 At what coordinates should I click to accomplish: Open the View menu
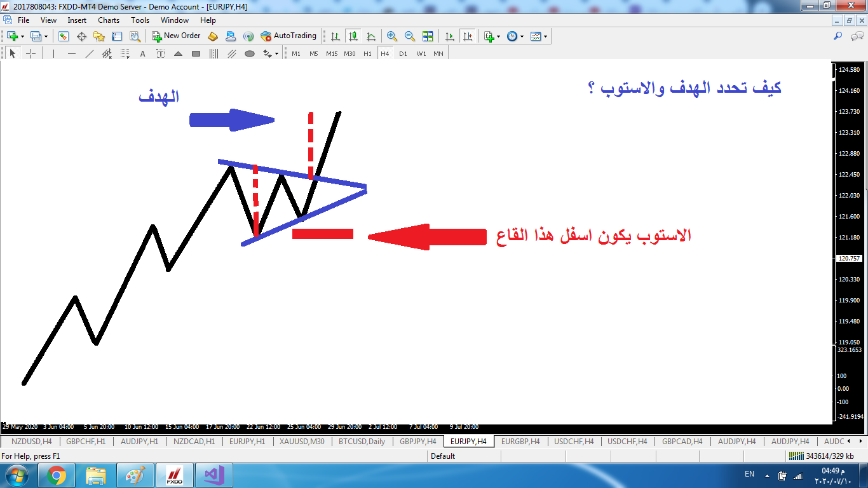click(48, 20)
